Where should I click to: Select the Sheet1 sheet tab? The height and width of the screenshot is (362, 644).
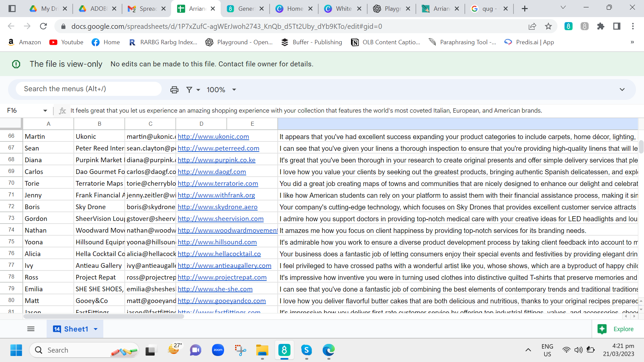(76, 329)
